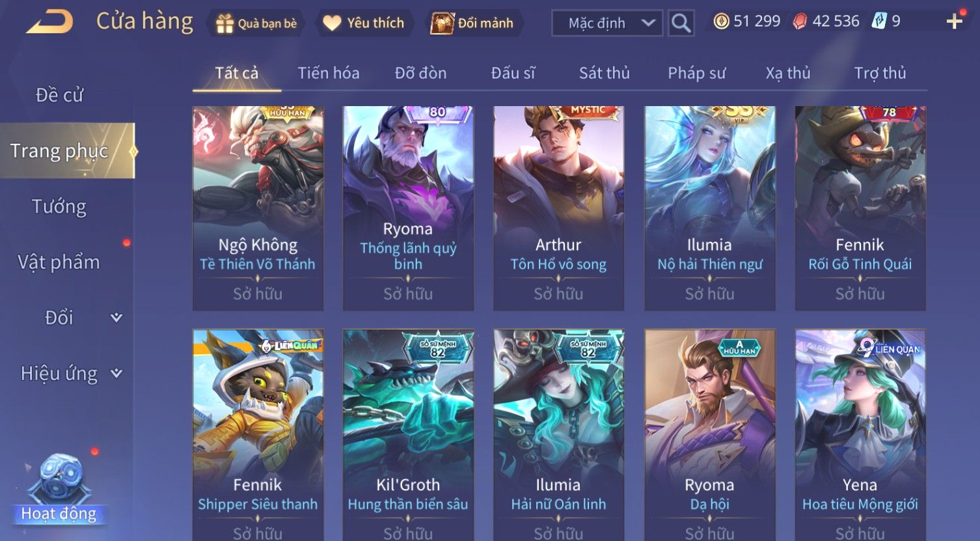Click the gold coin currency icon
The width and height of the screenshot is (980, 541).
(721, 21)
